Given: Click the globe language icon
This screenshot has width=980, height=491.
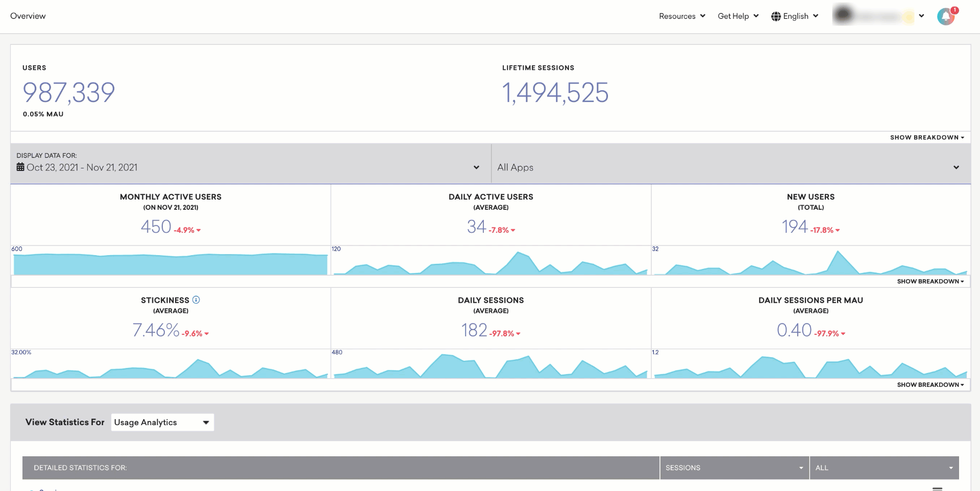Looking at the screenshot, I should pos(776,16).
